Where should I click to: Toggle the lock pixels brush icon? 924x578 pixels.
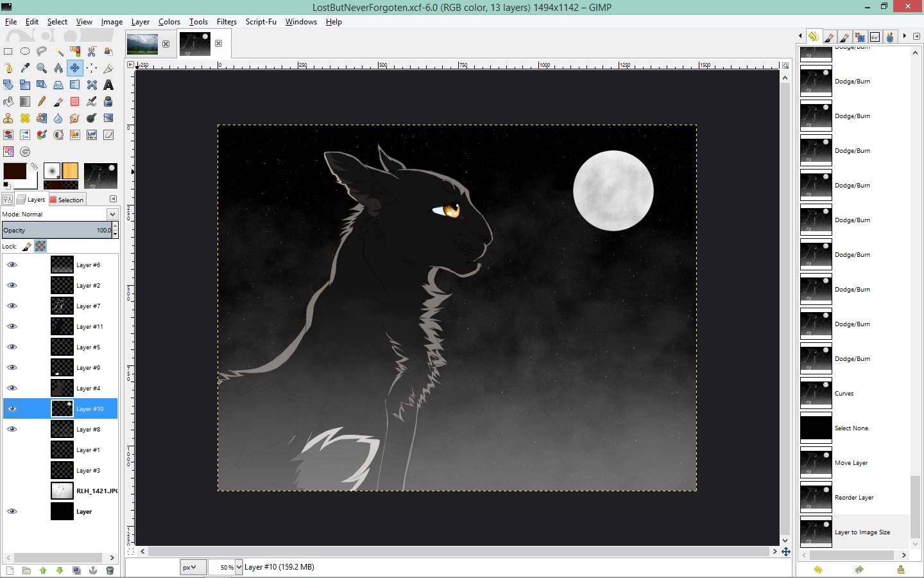click(x=27, y=246)
